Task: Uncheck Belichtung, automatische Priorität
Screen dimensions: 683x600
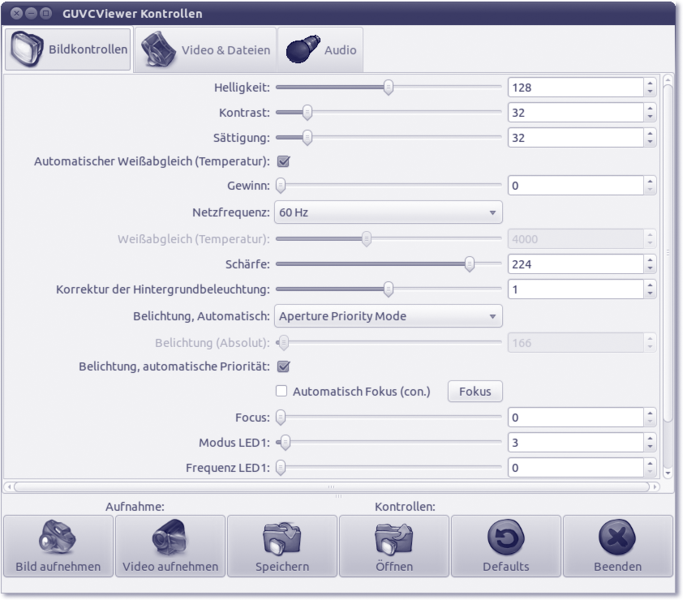Action: (283, 367)
